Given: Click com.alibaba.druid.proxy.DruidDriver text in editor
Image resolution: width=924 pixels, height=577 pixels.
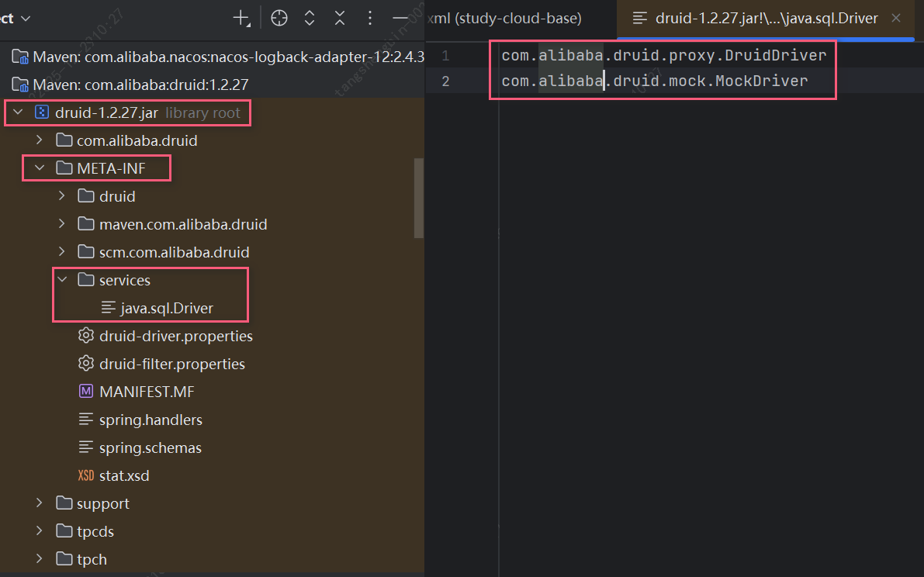Looking at the screenshot, I should point(664,55).
